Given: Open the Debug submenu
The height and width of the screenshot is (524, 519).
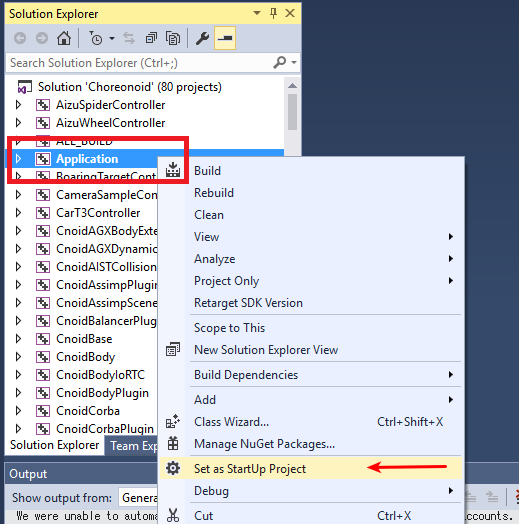Looking at the screenshot, I should click(x=311, y=491).
